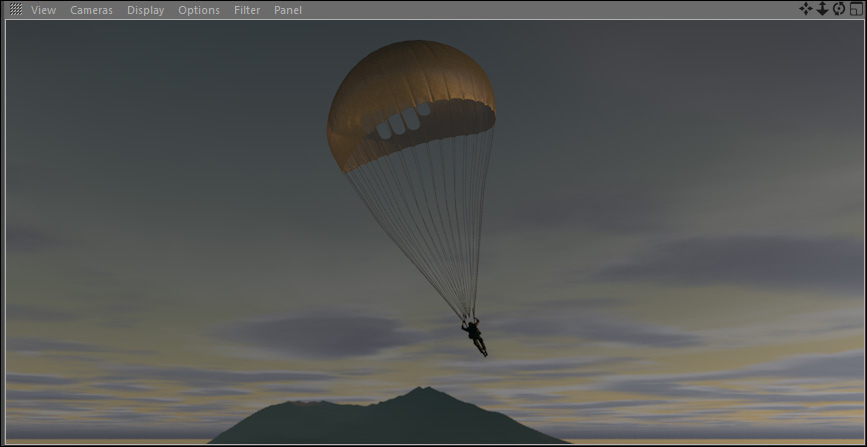Open the Display menu
The height and width of the screenshot is (447, 867).
coord(145,10)
